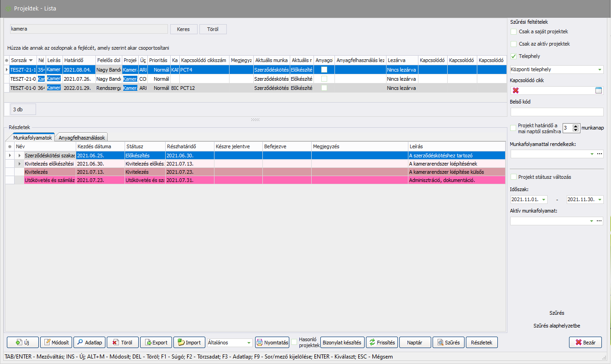611x364 pixels.
Task: Click the Szűrés alaphelyzetbe reset link
Action: [x=556, y=326]
